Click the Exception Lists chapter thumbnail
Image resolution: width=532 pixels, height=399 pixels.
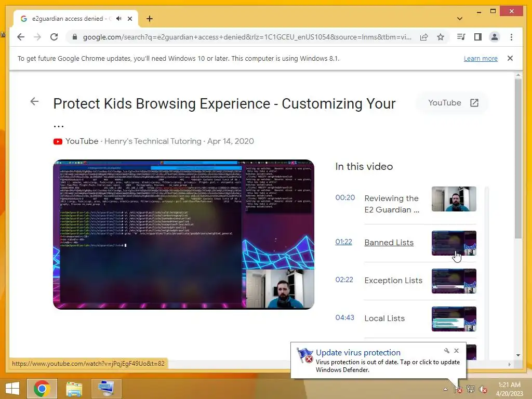click(454, 281)
